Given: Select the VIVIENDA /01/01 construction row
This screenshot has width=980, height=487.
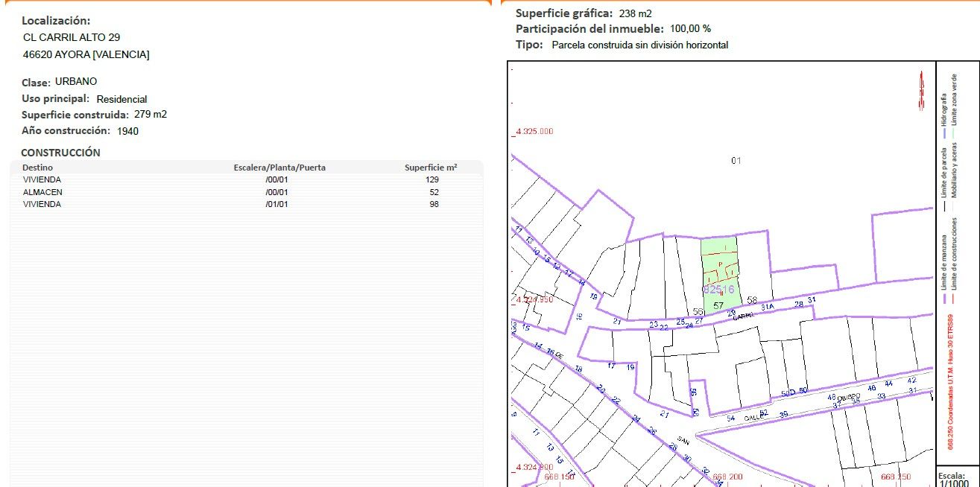Looking at the screenshot, I should [246, 204].
